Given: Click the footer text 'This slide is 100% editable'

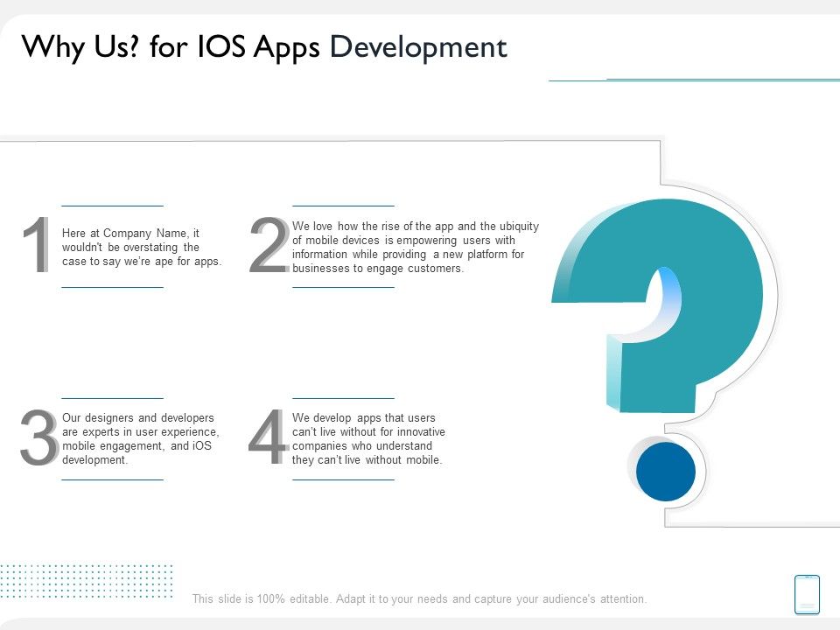Looking at the screenshot, I should tap(420, 599).
